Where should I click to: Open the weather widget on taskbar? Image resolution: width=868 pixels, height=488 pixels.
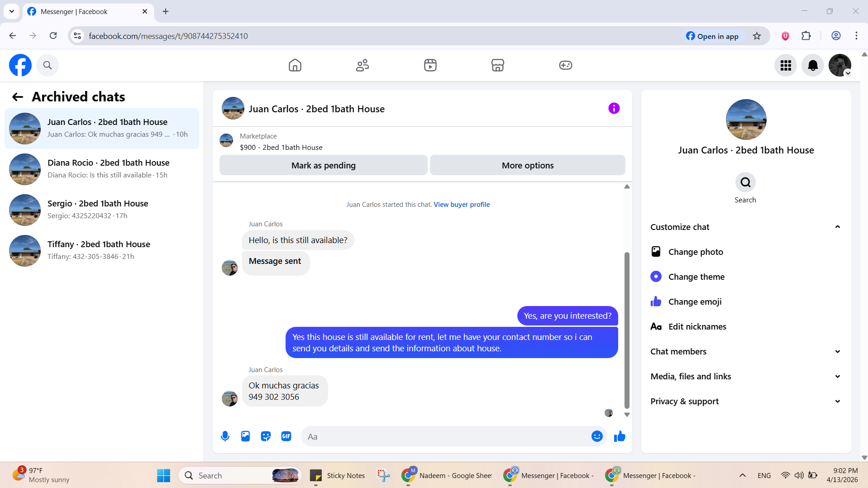tap(42, 475)
